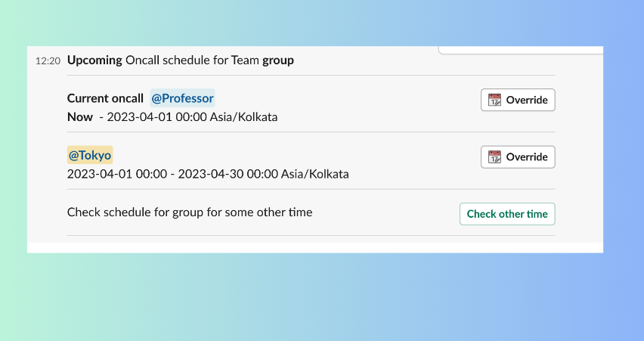This screenshot has height=341, width=644.
Task: Click the Oncall schedule for Team text
Action: [x=192, y=60]
